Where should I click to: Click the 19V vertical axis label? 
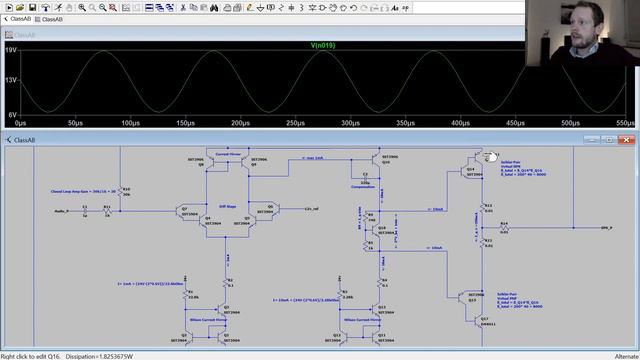click(x=11, y=50)
